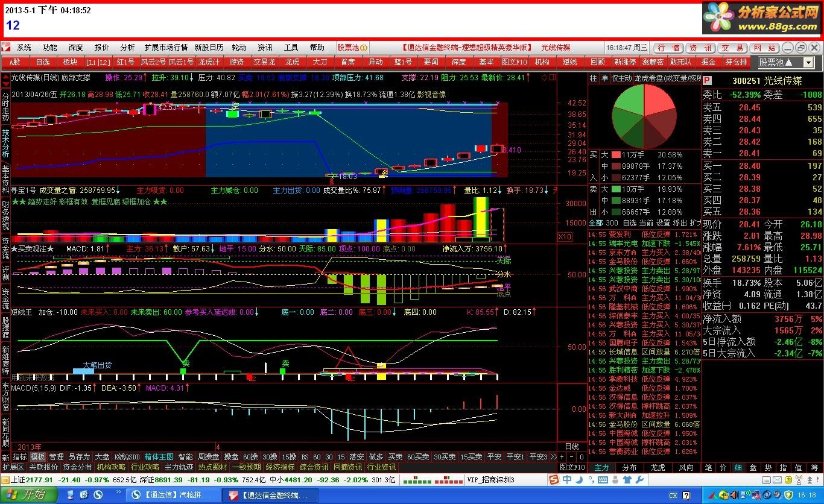Viewport: 824px width, 504px height.
Task: Toggle the 仅主动 filter
Action: (x=621, y=78)
